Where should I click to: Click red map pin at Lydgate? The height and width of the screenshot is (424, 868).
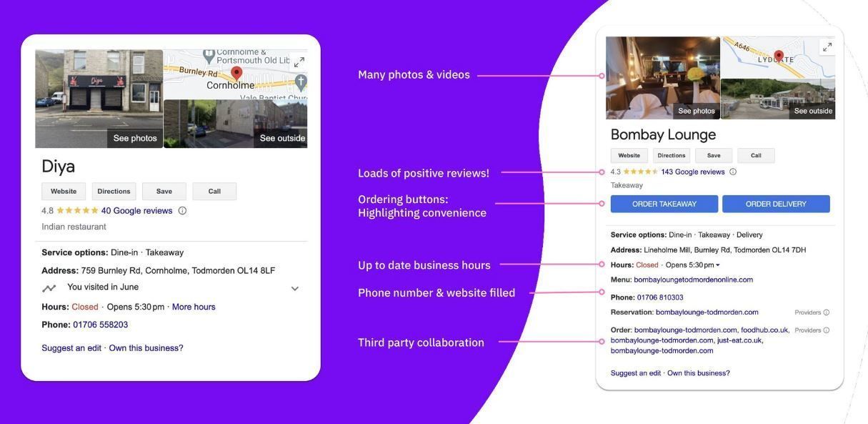(x=779, y=56)
